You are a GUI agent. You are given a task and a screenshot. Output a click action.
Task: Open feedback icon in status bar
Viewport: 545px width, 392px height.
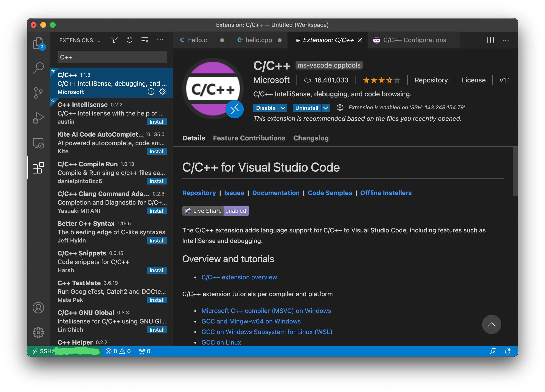click(493, 352)
